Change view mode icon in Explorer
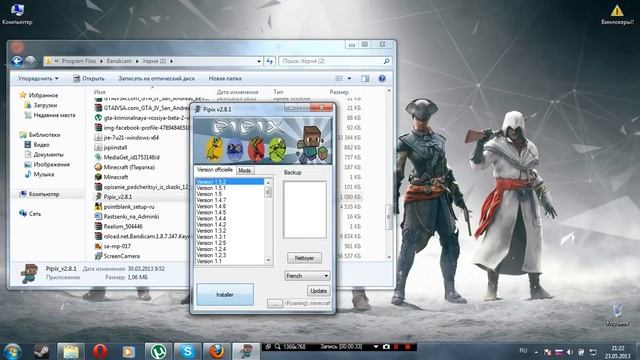The image size is (640, 360). click(339, 78)
